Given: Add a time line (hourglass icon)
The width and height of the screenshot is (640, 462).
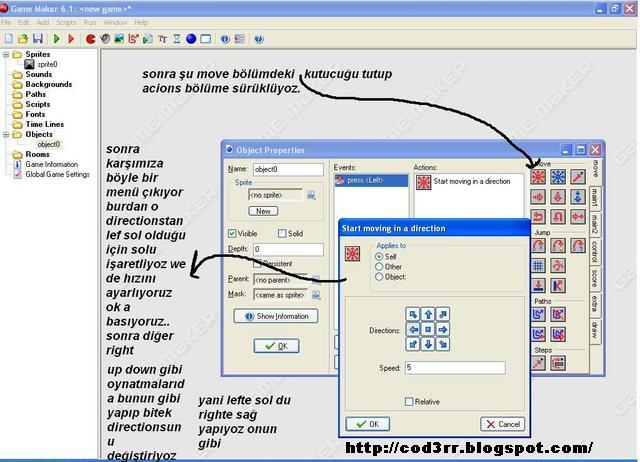Looking at the screenshot, I should pyautogui.click(x=177, y=39).
